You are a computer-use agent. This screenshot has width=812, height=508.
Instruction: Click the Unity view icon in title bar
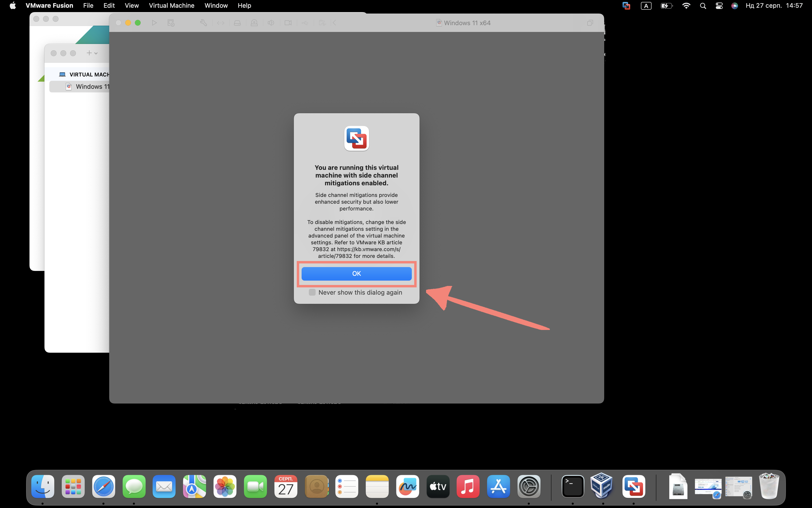pyautogui.click(x=590, y=23)
